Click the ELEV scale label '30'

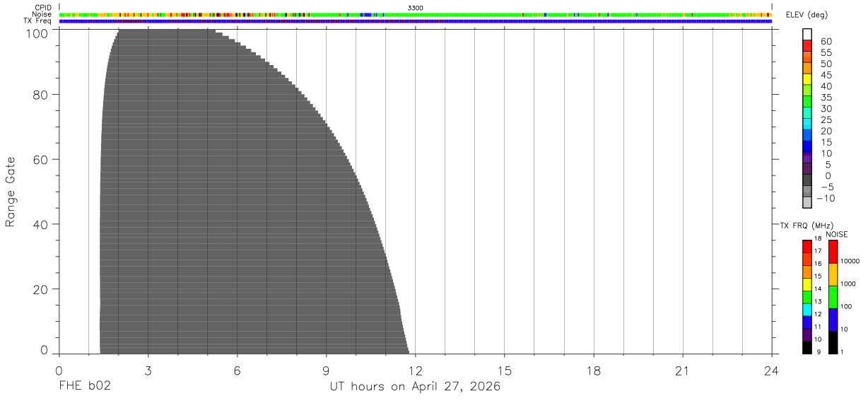point(826,108)
